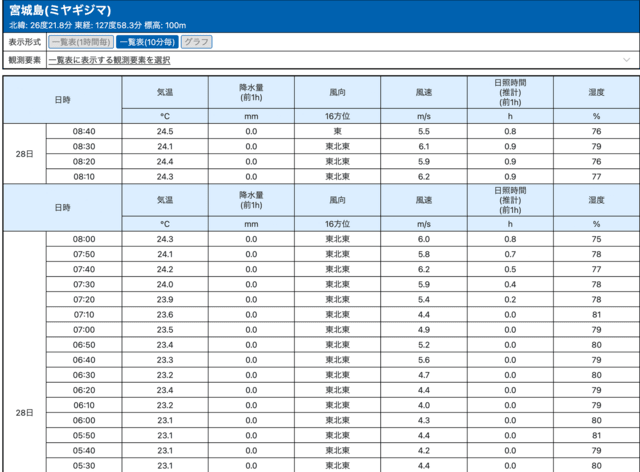Click the 81 humidity value at 07:10
Viewport: 640px width, 472px height.
(596, 314)
